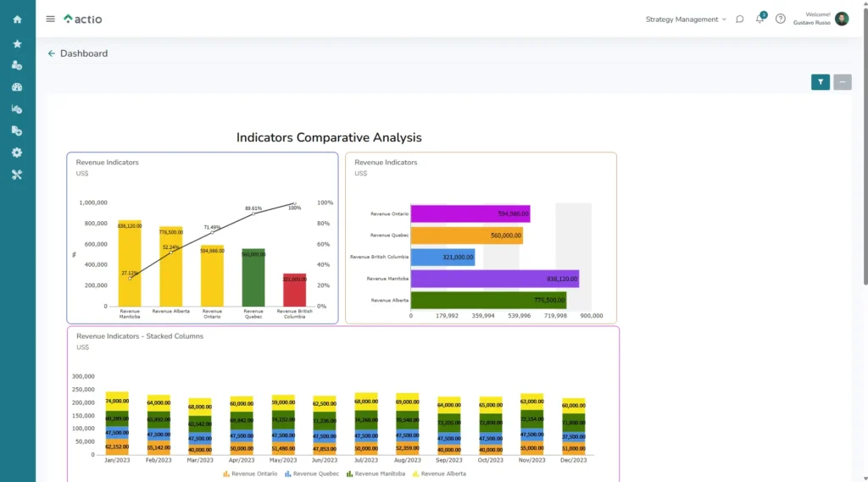Open the tools wrench icon in sidebar
Image resolution: width=868 pixels, height=482 pixels.
(17, 175)
